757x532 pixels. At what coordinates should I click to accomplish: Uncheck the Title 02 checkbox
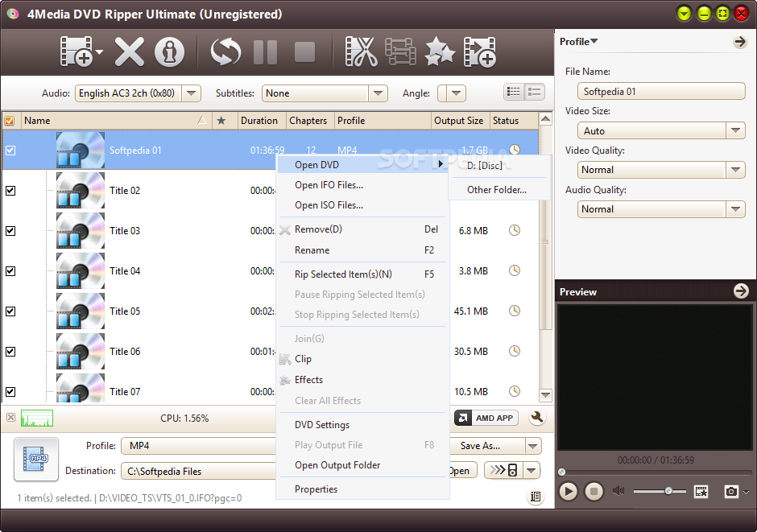10,191
